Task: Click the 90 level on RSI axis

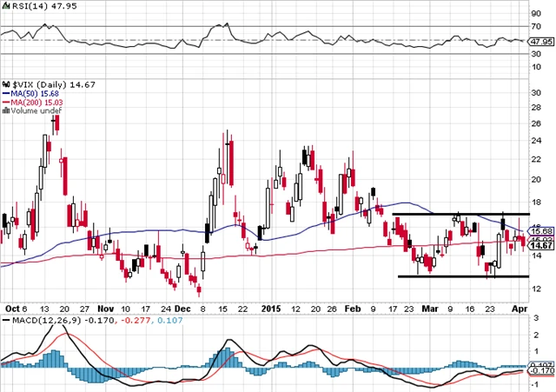Action: [x=537, y=14]
